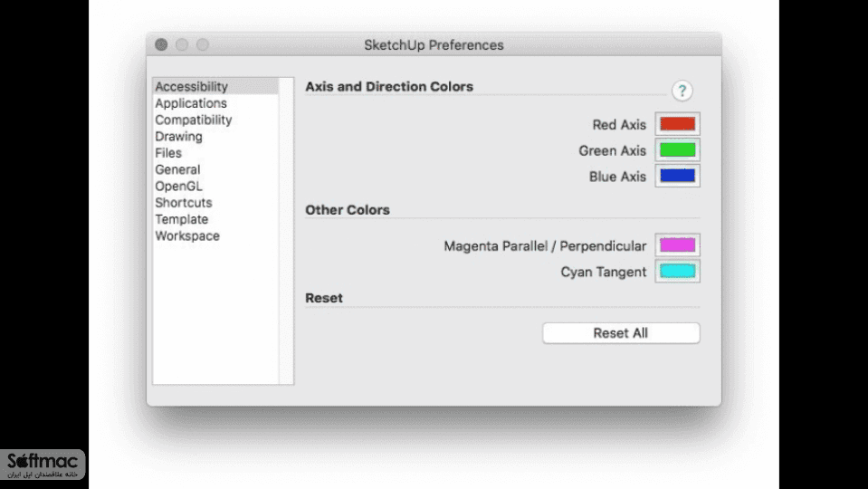Show General preferences
This screenshot has height=489, width=868.
[216, 169]
